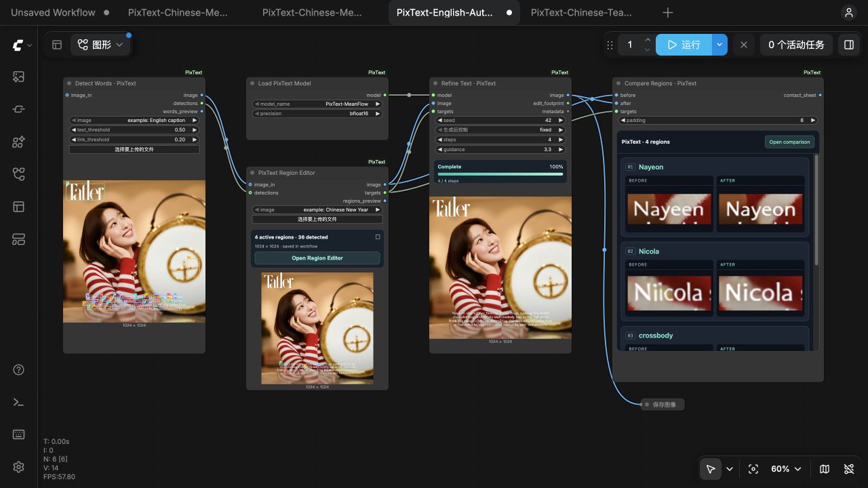Click the 运行 run button
Screen dimensions: 868x488
tap(684, 45)
